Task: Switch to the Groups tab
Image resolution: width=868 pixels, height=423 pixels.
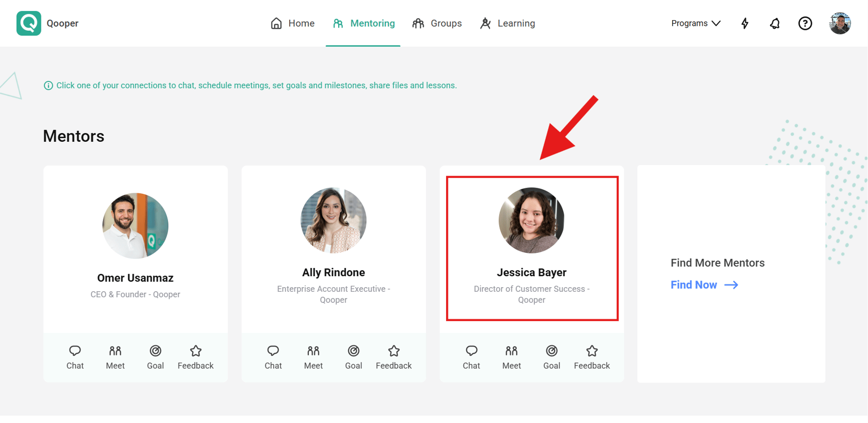Action: tap(437, 23)
